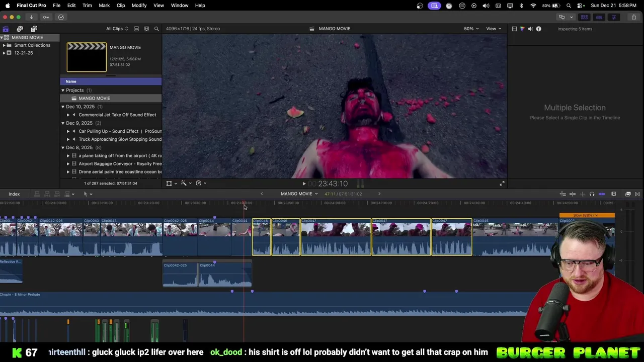This screenshot has height=362, width=644.
Task: Toggle audio skimming waveform icon
Action: click(x=582, y=194)
